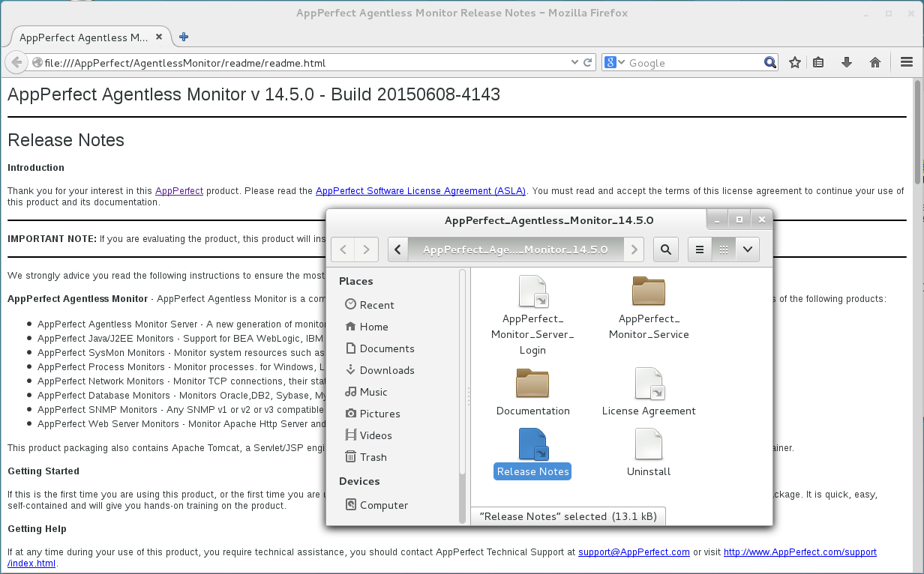Open AppPerfect support index.html link

(799, 552)
